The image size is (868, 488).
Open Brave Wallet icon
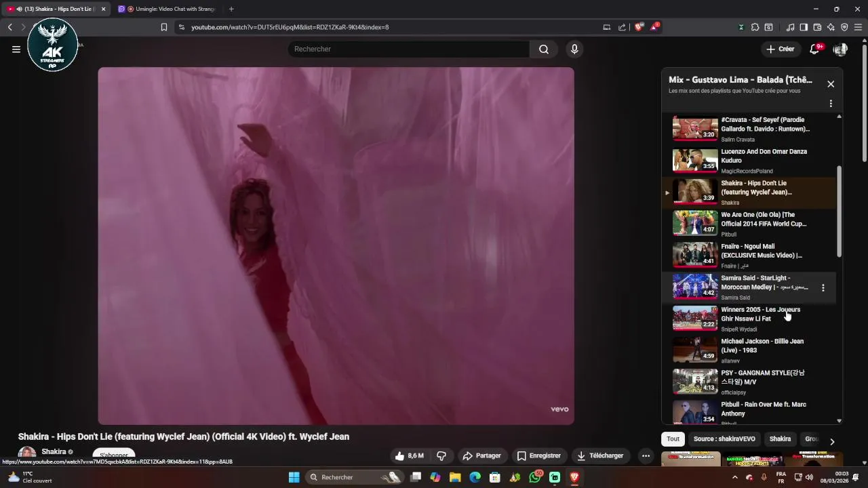coord(817,27)
